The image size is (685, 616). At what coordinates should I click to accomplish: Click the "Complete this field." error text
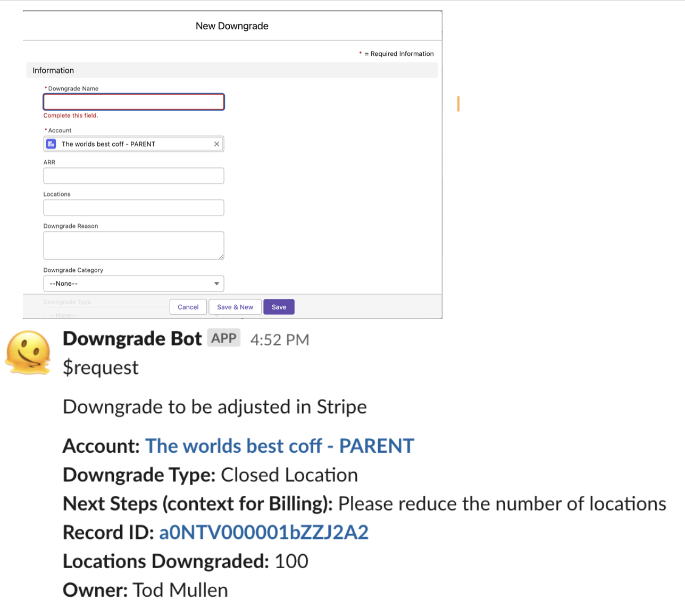point(71,115)
